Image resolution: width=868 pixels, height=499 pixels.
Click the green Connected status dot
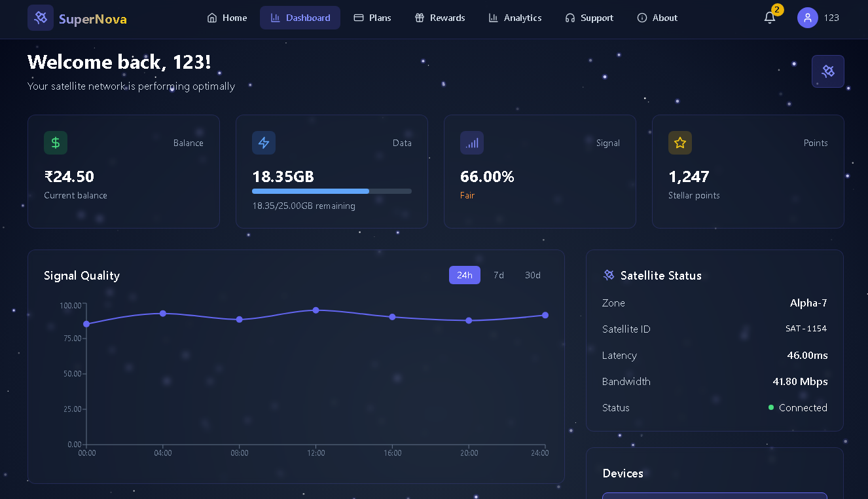pos(771,407)
